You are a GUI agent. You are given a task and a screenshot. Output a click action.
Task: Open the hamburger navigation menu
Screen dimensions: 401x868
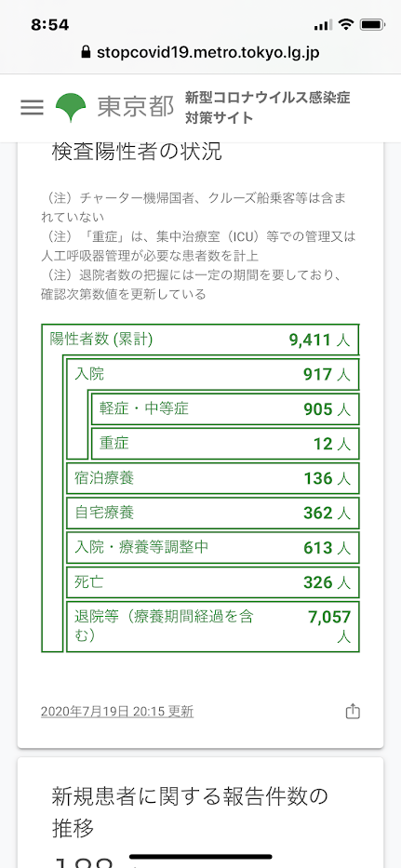(x=33, y=107)
